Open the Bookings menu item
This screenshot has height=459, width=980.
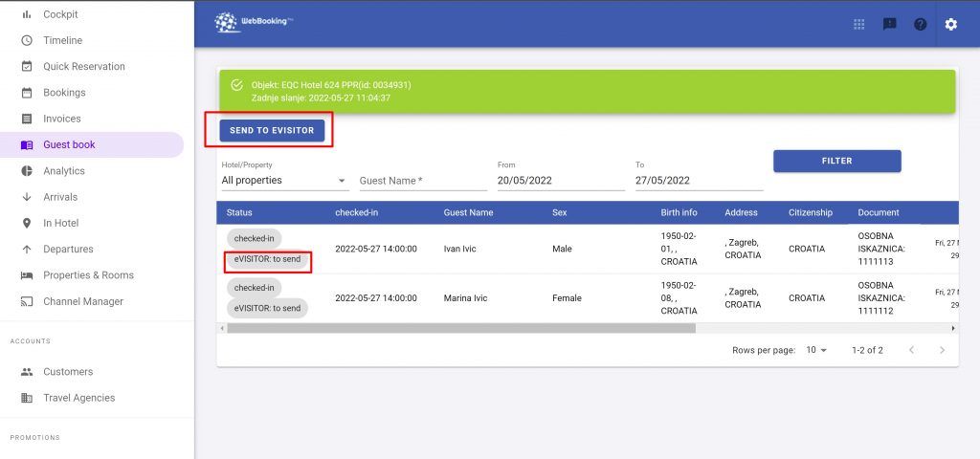[64, 93]
